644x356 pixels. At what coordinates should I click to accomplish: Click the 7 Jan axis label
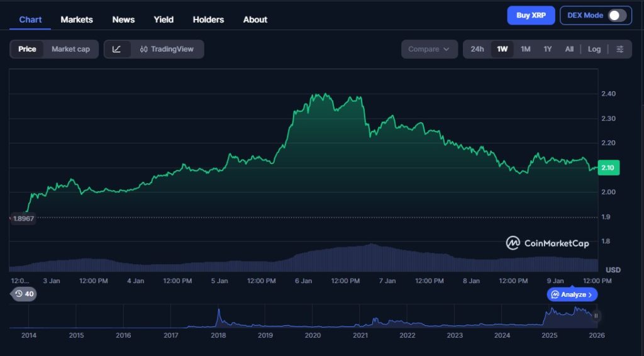(387, 281)
